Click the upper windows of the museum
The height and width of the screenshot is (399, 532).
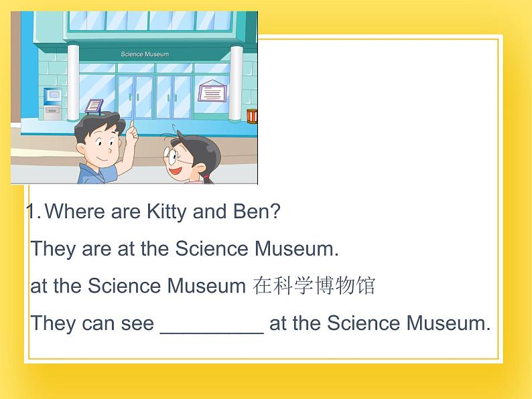pos(149,21)
